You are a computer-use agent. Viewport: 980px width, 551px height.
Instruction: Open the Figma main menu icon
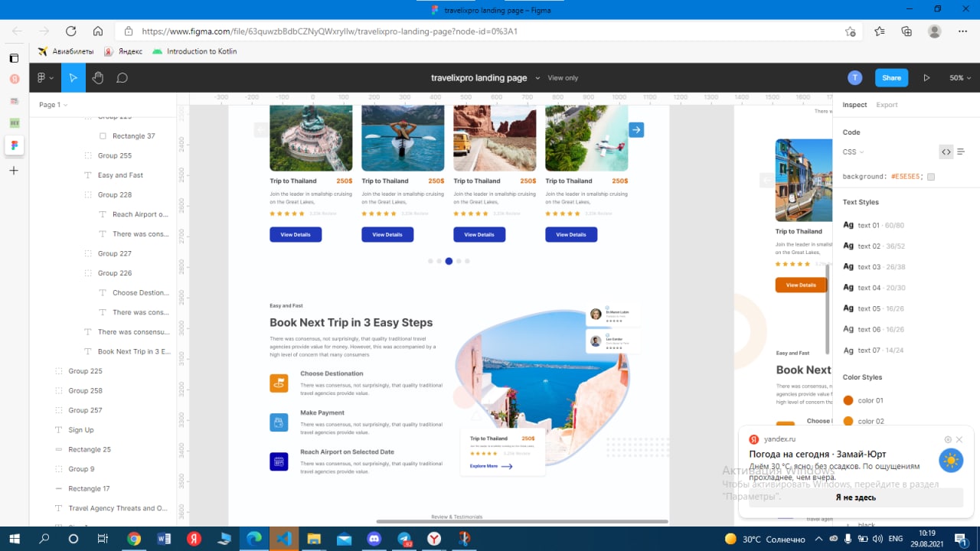pyautogui.click(x=45, y=78)
